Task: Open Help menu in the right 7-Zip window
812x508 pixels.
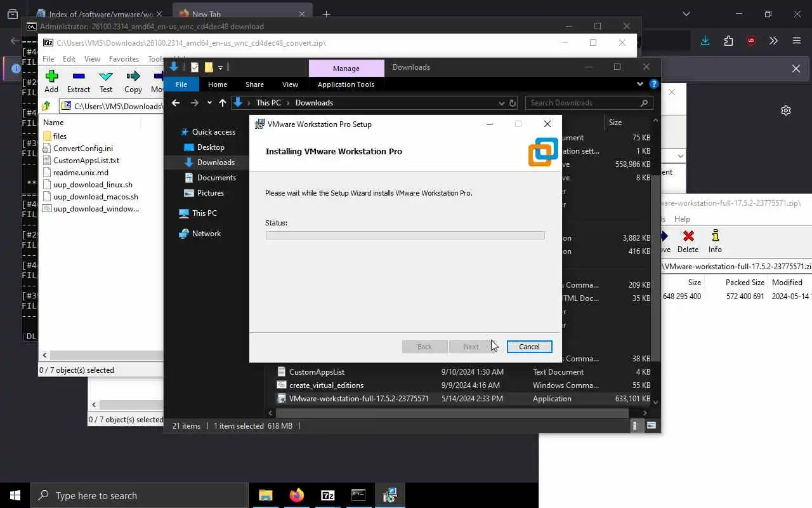Action: click(x=682, y=219)
